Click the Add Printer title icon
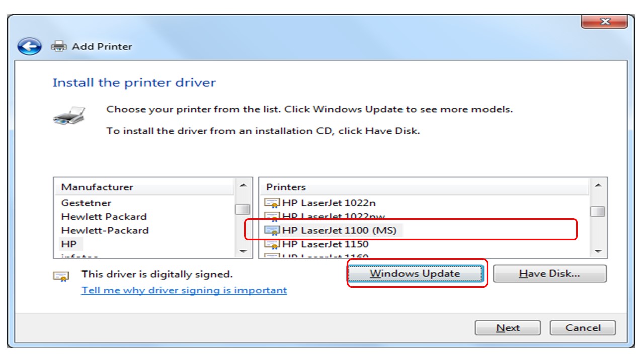 tap(59, 46)
